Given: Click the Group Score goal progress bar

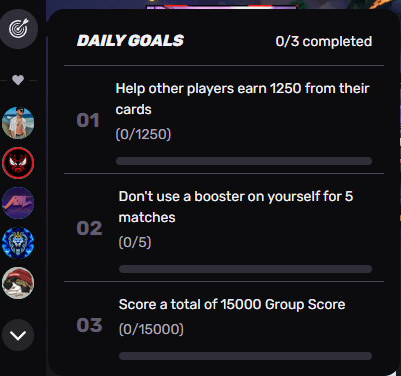Looking at the screenshot, I should click(245, 356).
